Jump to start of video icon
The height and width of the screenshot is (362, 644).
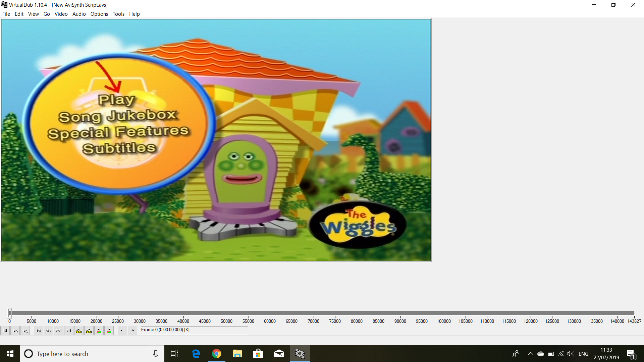(x=39, y=331)
